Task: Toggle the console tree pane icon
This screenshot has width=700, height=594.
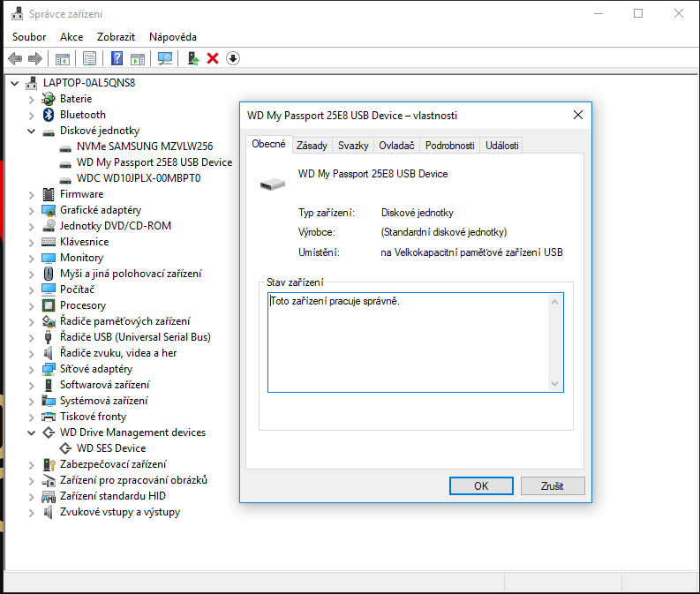Action: 63,58
